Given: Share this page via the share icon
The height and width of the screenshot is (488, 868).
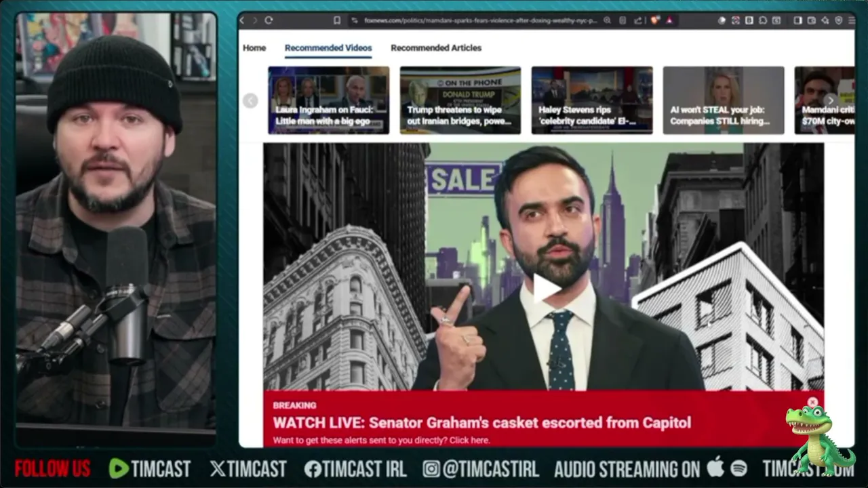Looking at the screenshot, I should (637, 20).
